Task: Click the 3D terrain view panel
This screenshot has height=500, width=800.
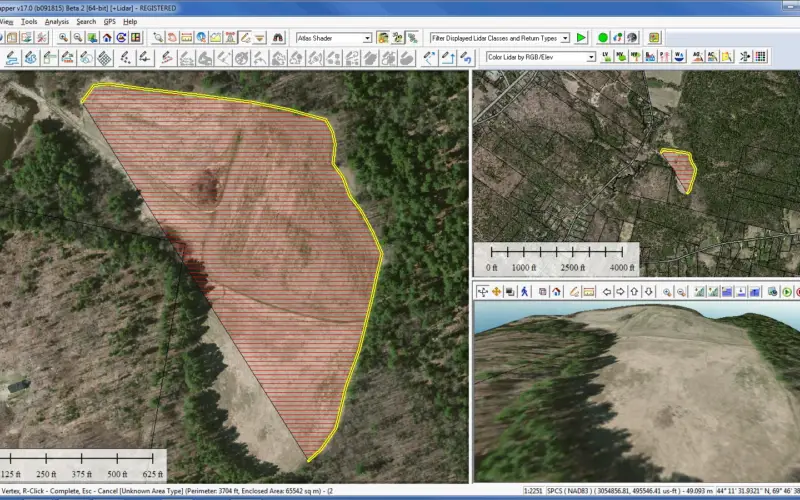Action: [637, 391]
